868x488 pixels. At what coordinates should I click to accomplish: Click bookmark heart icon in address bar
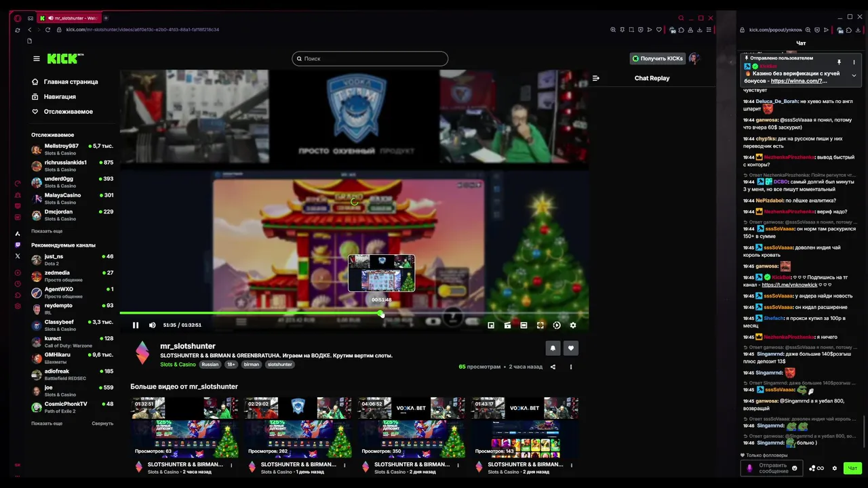[x=658, y=30]
